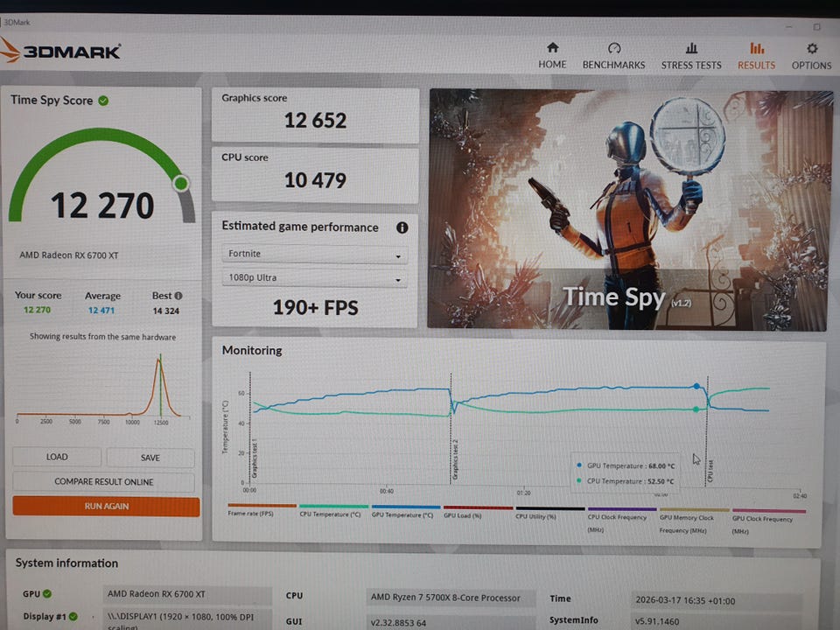Toggle the CPU Temperature legend swatch
Image resolution: width=840 pixels, height=630 pixels.
(333, 506)
